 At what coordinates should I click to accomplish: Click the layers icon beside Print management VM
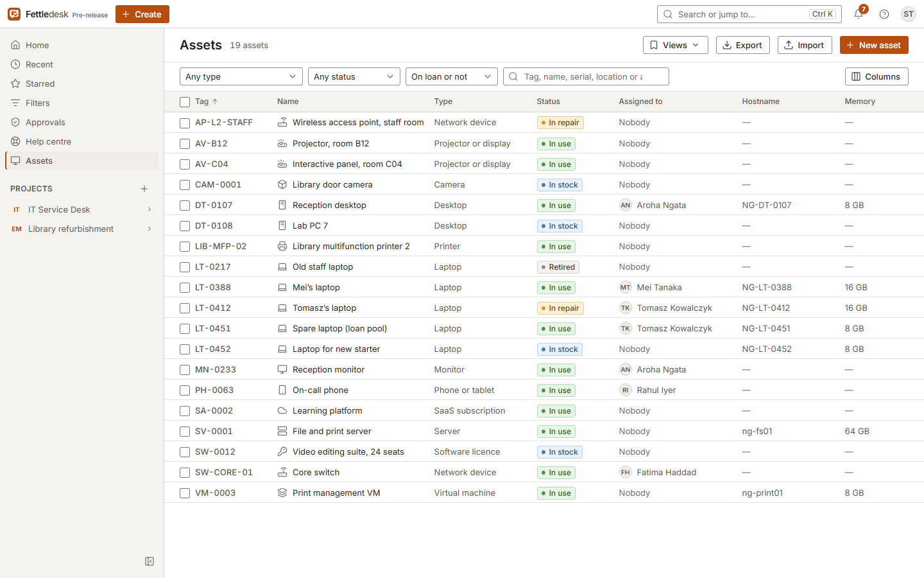click(x=282, y=493)
